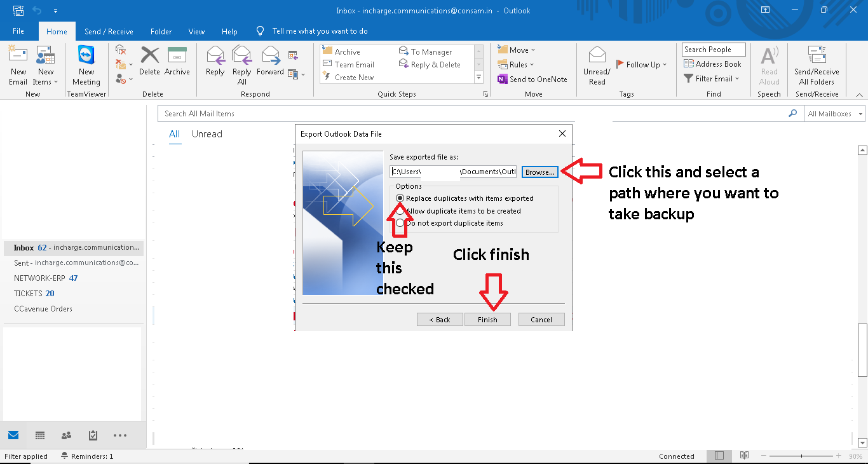Image resolution: width=868 pixels, height=464 pixels.
Task: Open the Move dropdown
Action: point(517,50)
